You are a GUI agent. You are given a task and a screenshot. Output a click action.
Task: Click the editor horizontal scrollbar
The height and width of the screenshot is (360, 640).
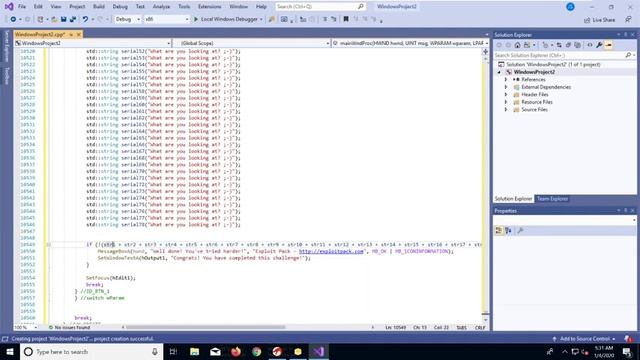(206, 327)
